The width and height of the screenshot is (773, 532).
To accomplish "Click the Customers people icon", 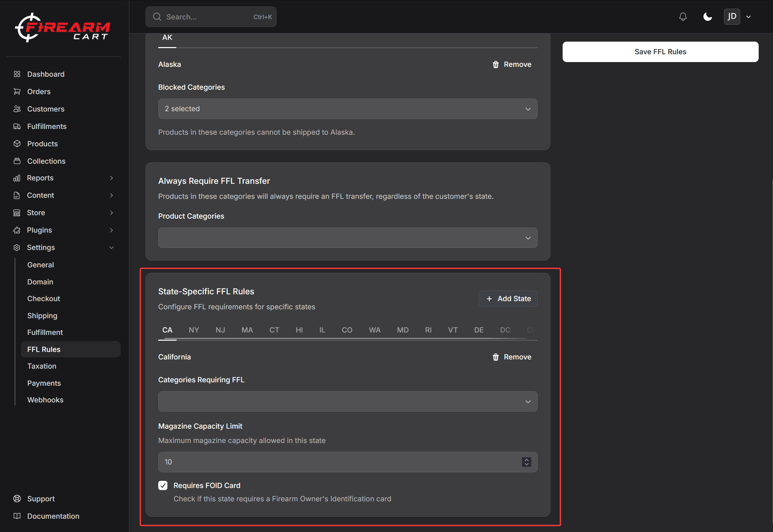I will [x=17, y=109].
